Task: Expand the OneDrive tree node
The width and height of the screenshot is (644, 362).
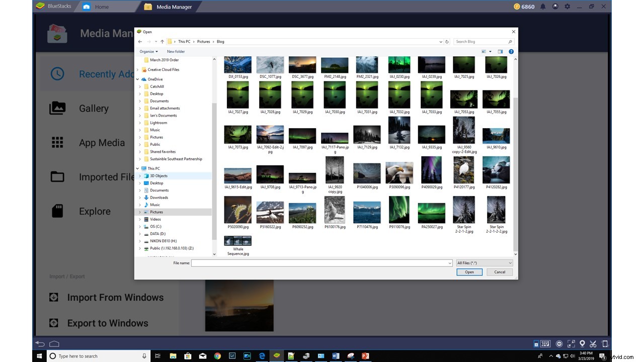Action: click(x=137, y=79)
